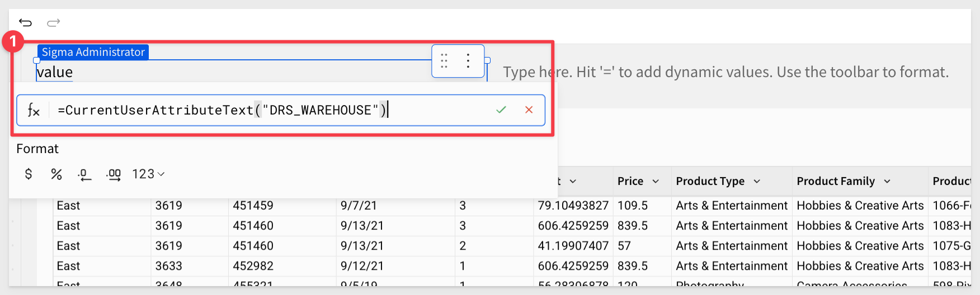Screen dimensions: 980x295
Task: Click the 'Type here' placeholder text area
Action: [x=725, y=72]
